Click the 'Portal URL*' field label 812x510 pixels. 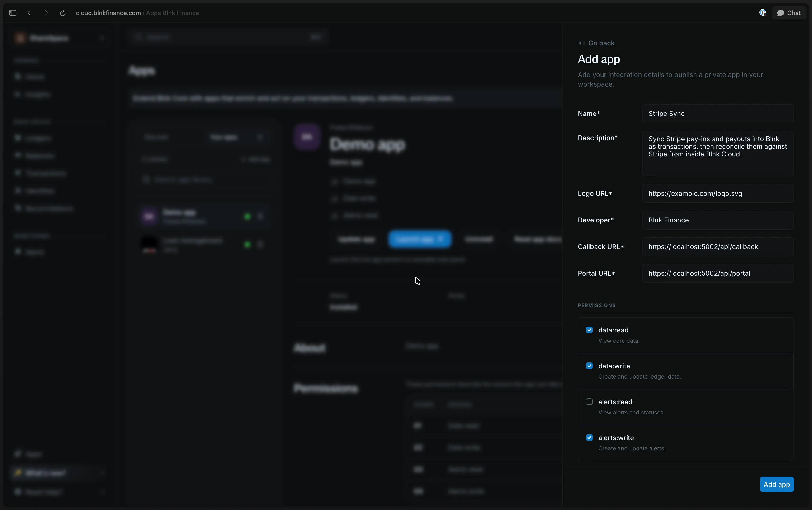596,274
